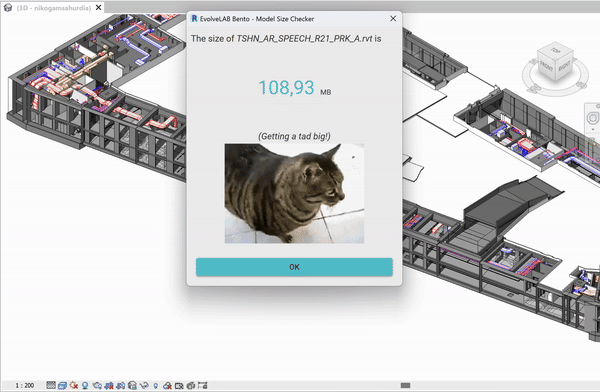600x392 pixels.
Task: Open the Detail Level control
Action: click(51, 385)
